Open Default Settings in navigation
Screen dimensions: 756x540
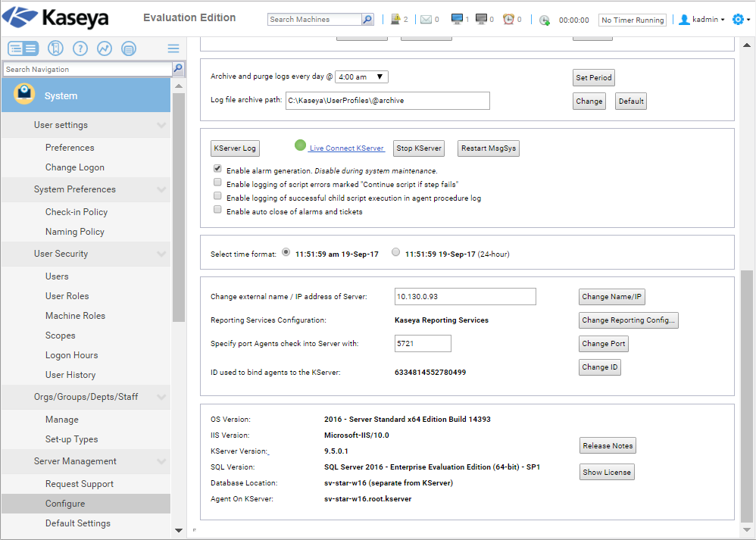coord(77,523)
